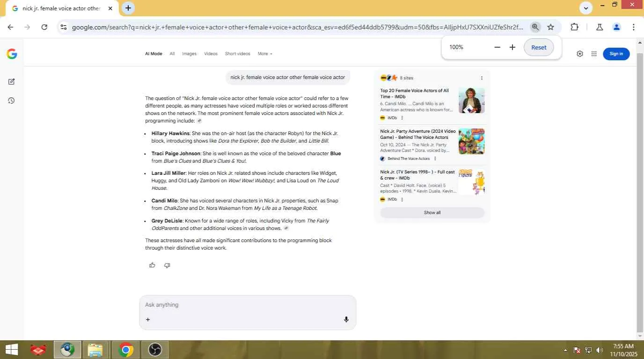
Task: Expand the More search filters dropdown
Action: pyautogui.click(x=265, y=54)
